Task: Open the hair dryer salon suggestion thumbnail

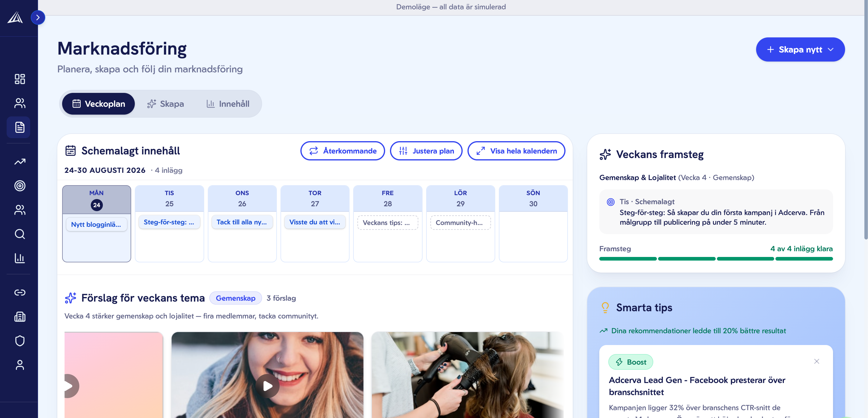Action: click(467, 375)
